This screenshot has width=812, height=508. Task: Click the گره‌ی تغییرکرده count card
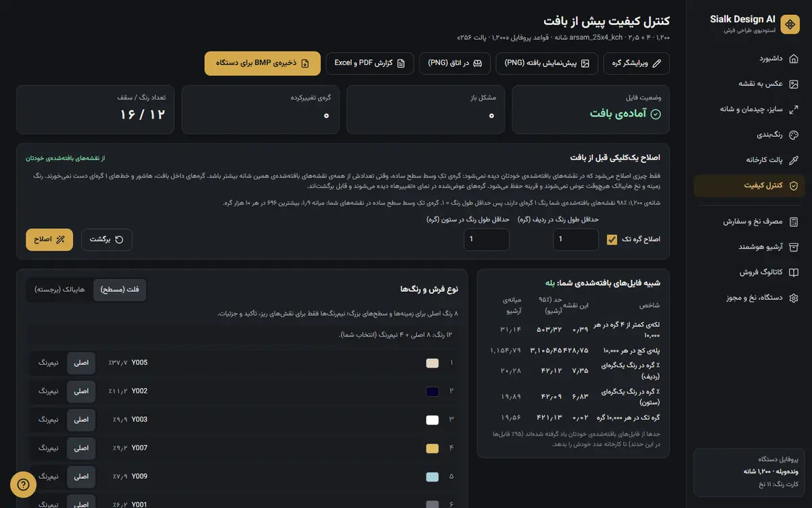point(261,110)
